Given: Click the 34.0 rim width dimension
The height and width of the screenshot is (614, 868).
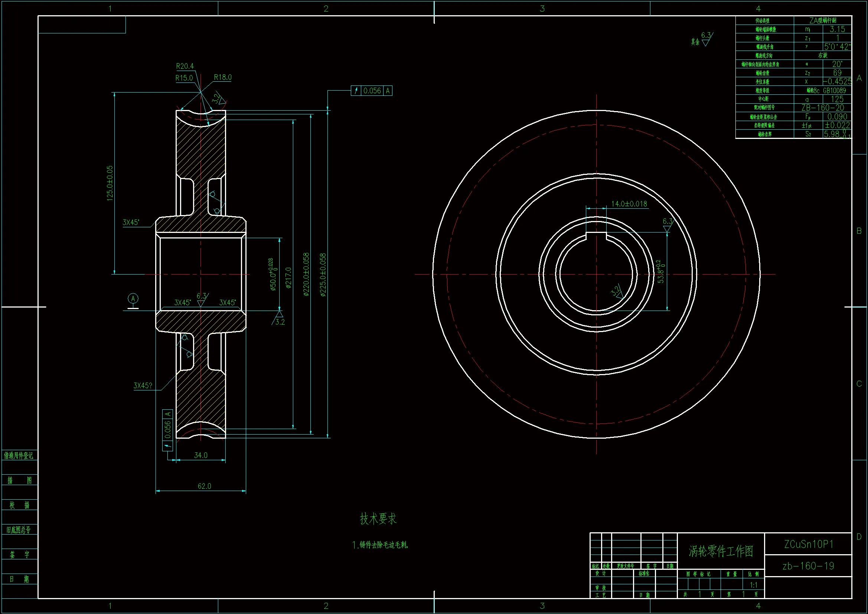Looking at the screenshot, I should coord(201,455).
